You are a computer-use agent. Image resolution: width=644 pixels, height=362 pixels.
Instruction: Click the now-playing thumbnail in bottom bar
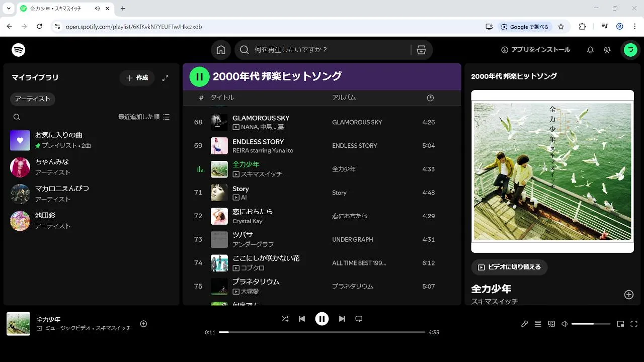(x=19, y=324)
